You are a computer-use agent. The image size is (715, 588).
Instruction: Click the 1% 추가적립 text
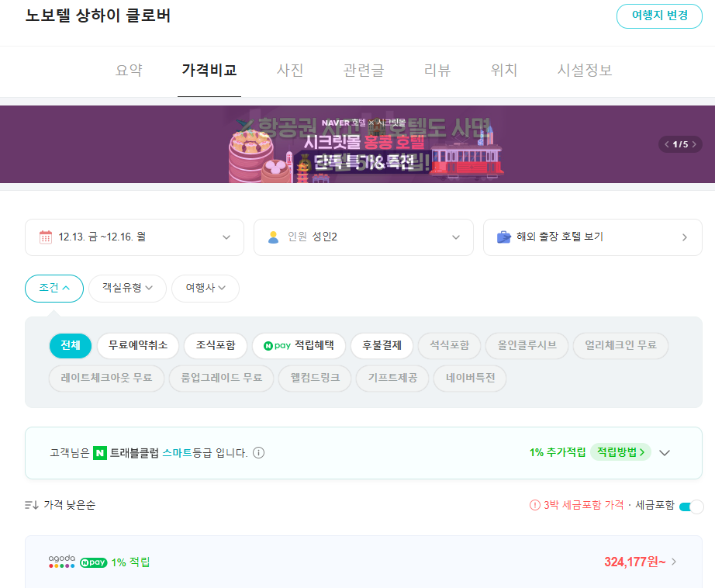tap(558, 452)
